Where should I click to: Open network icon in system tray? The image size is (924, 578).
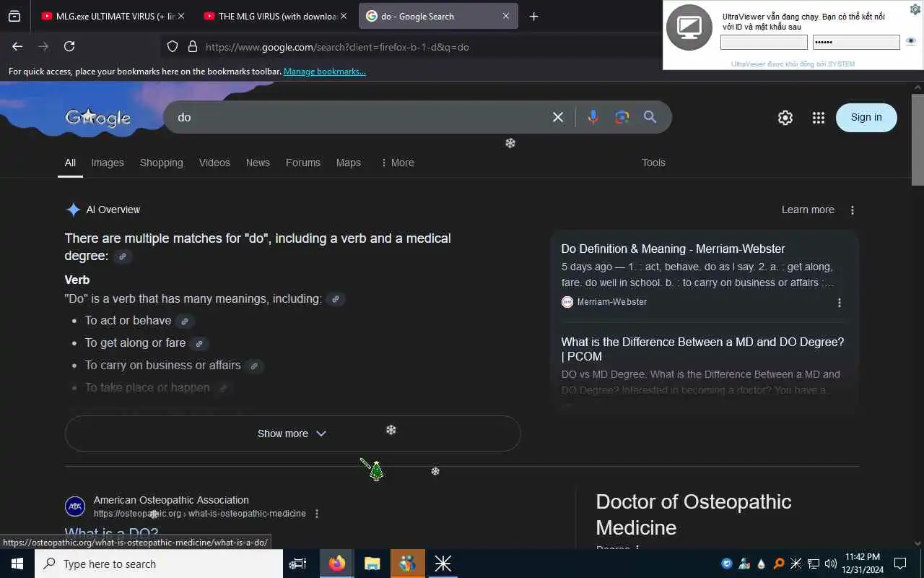pos(813,564)
